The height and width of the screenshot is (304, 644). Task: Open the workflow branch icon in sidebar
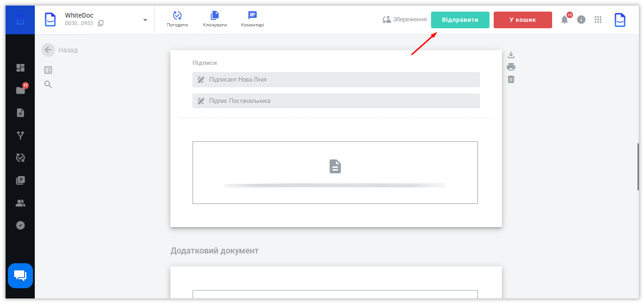tap(20, 135)
